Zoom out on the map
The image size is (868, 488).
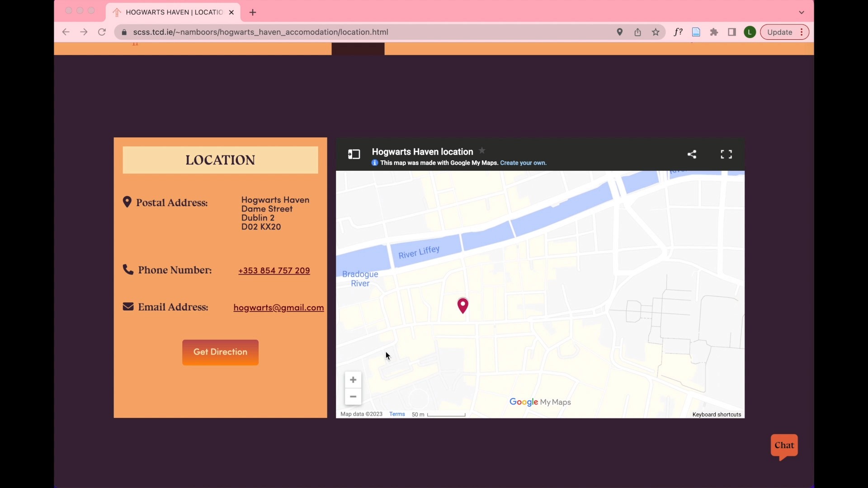(353, 397)
